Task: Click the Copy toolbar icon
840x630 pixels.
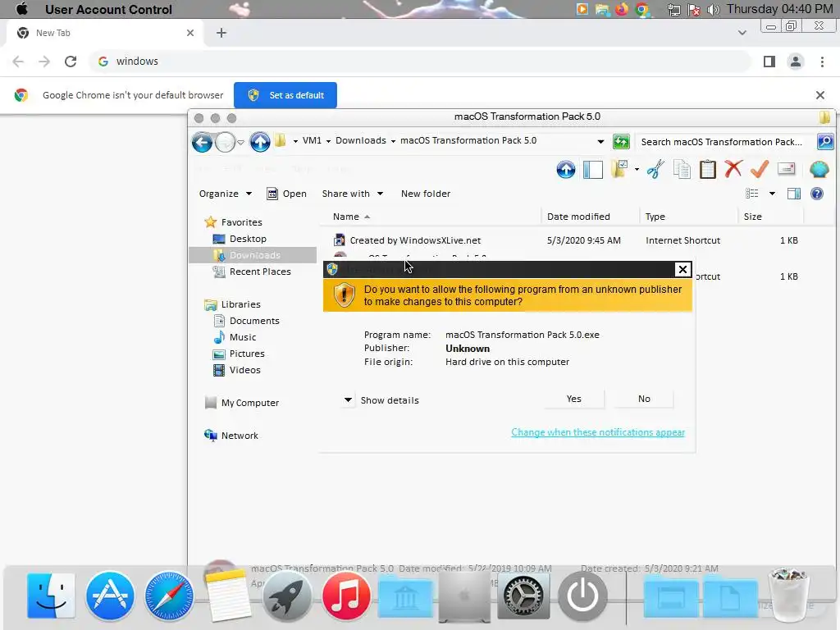Action: (682, 169)
